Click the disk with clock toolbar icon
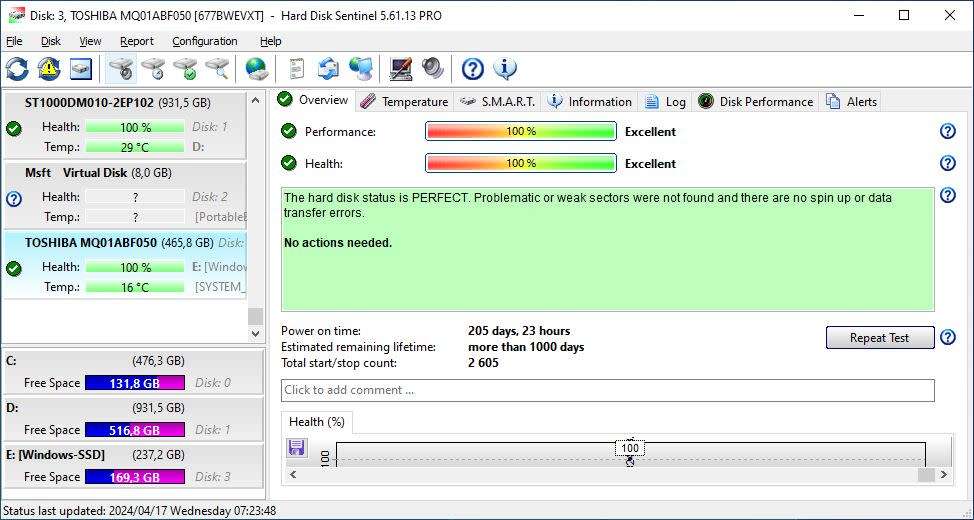974x520 pixels. click(x=153, y=68)
